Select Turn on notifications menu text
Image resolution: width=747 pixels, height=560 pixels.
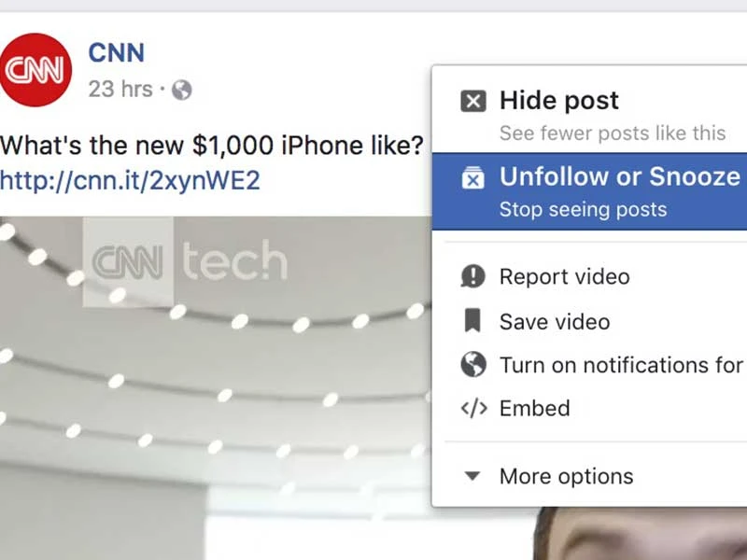621,365
